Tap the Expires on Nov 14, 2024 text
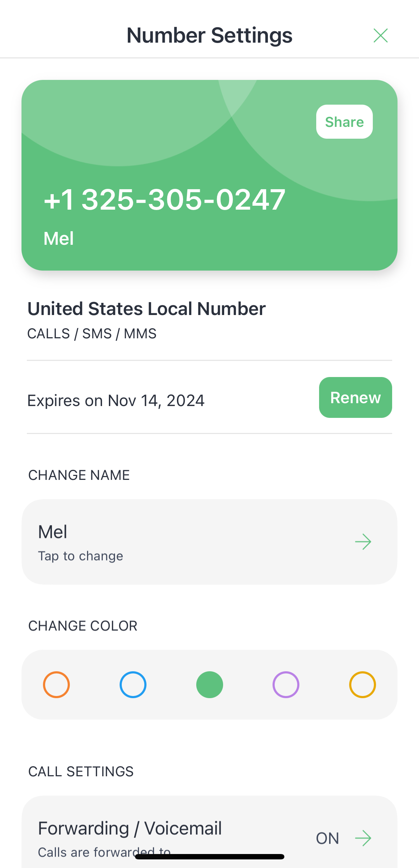This screenshot has width=419, height=868. click(116, 400)
